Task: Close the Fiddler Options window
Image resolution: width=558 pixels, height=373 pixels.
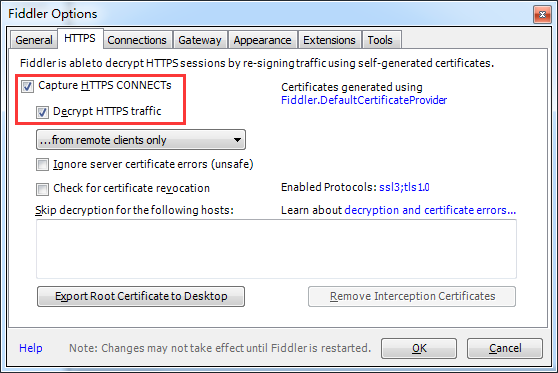Action: coord(542,15)
